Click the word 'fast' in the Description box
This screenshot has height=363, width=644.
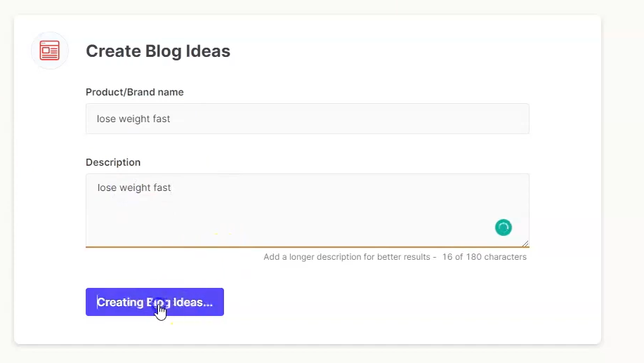(162, 187)
